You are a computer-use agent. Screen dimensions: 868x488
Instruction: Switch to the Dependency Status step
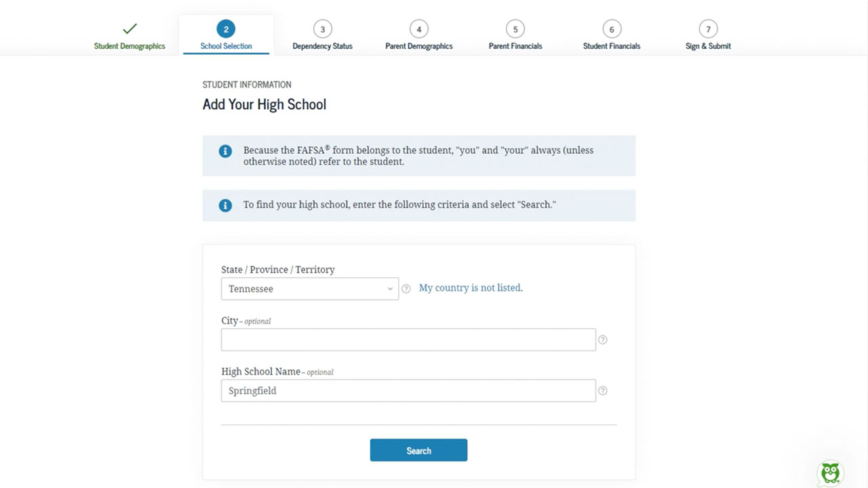click(x=322, y=34)
